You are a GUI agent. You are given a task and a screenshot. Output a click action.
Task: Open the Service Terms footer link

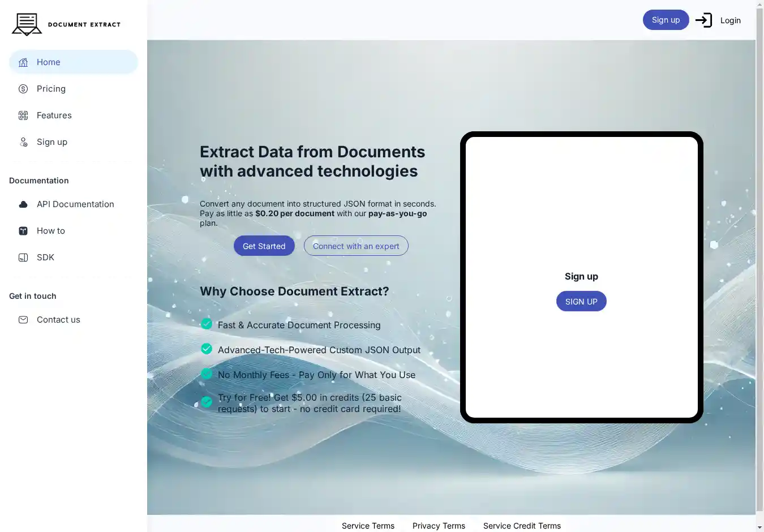point(368,526)
